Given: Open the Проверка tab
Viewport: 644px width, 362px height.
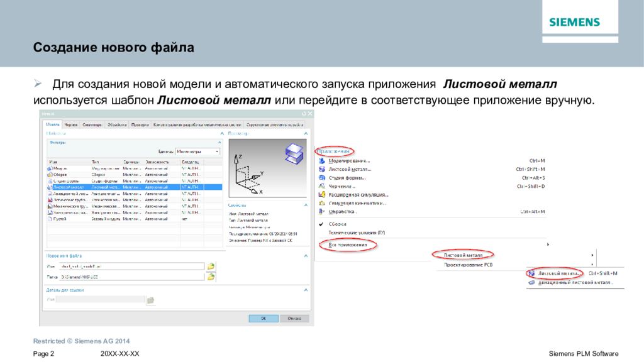Looking at the screenshot, I should click(140, 125).
